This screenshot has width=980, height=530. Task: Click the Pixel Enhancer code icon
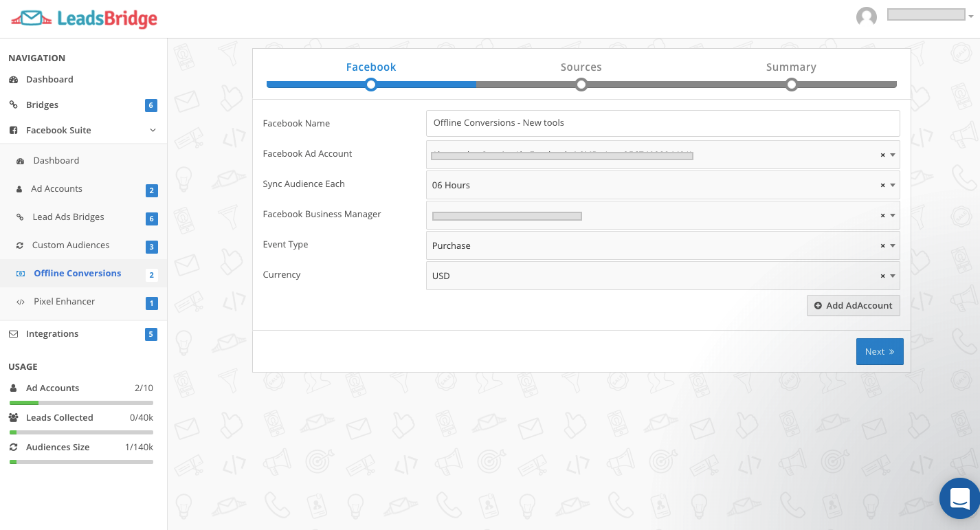(21, 302)
